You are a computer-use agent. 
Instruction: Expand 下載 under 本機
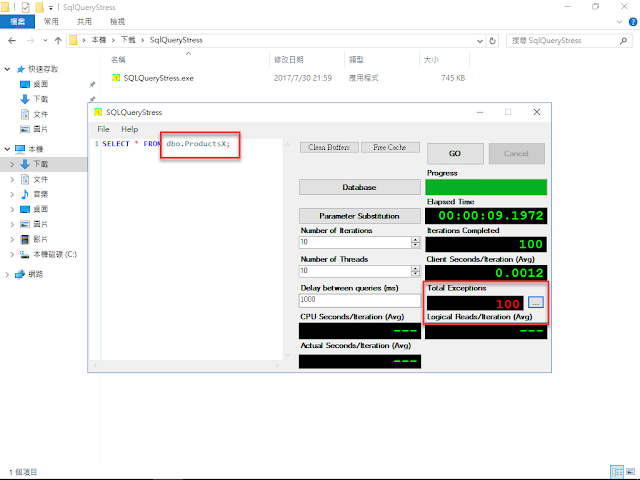(x=12, y=164)
